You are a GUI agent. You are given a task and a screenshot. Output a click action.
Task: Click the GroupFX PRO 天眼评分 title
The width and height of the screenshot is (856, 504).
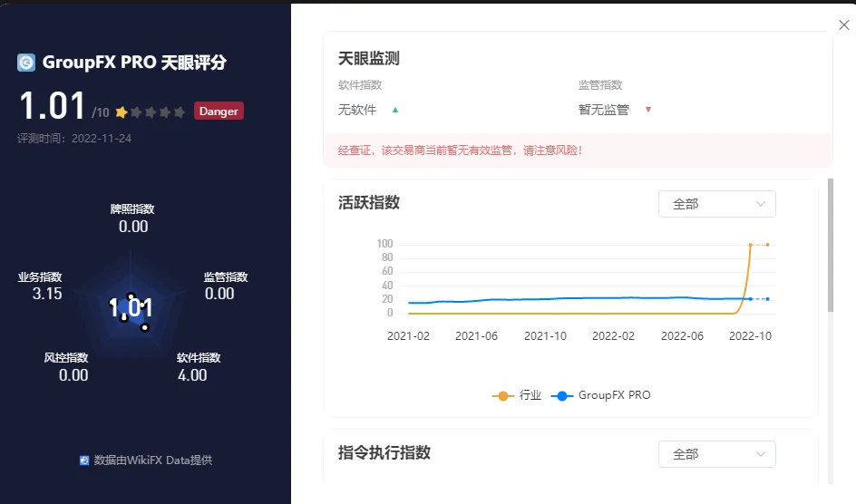[x=134, y=63]
